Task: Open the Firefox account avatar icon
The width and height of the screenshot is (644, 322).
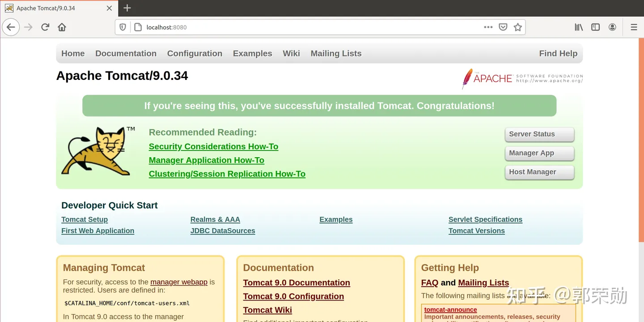Action: [612, 27]
